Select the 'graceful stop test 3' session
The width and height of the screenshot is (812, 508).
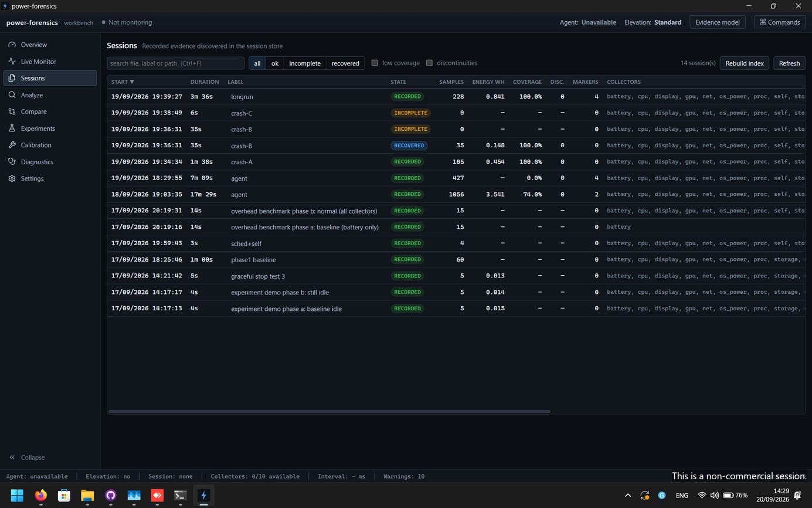tap(258, 276)
